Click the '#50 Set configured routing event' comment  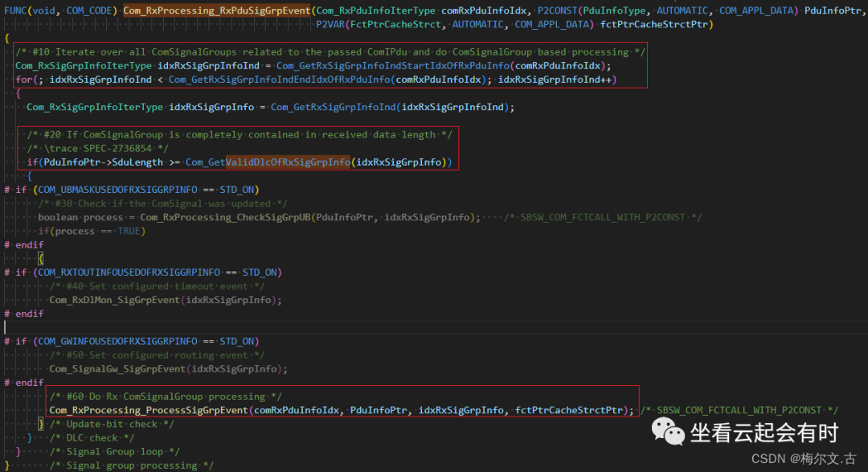[x=158, y=355]
